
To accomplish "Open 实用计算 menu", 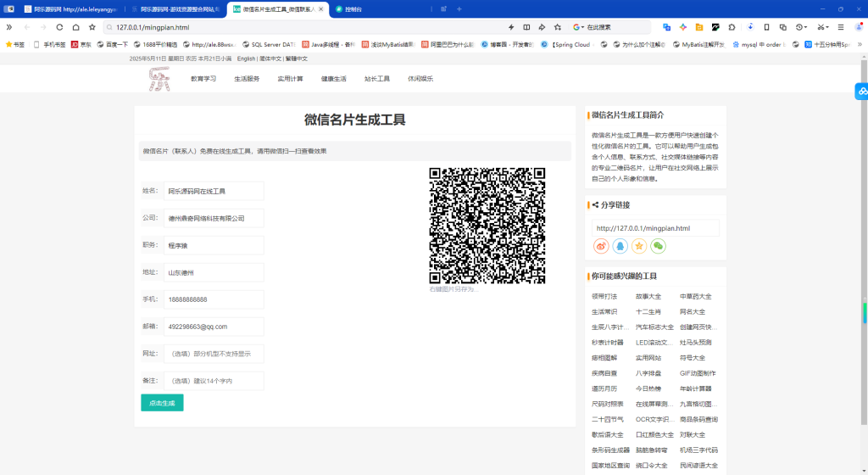I will tap(290, 79).
